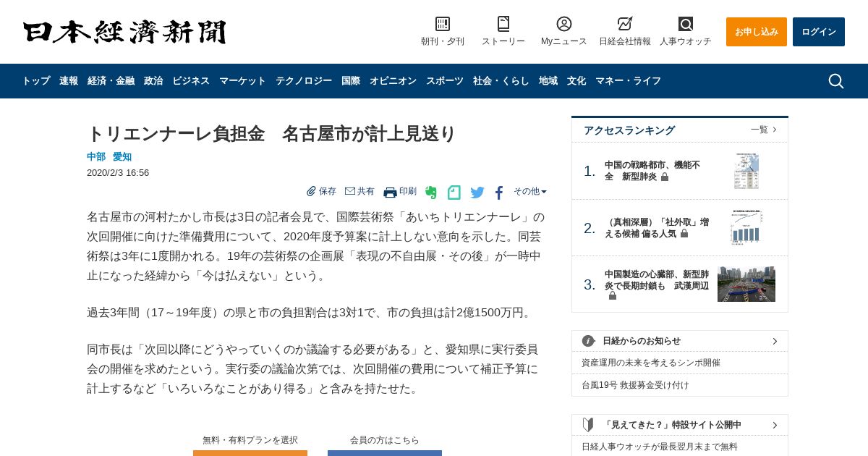Click the ログイン button
This screenshot has width=868, height=456.
(x=819, y=32)
